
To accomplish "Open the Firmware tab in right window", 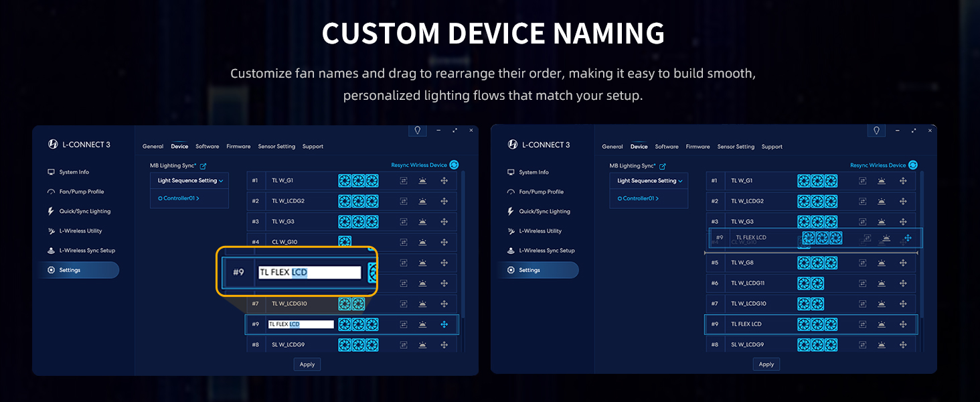I will (x=698, y=147).
